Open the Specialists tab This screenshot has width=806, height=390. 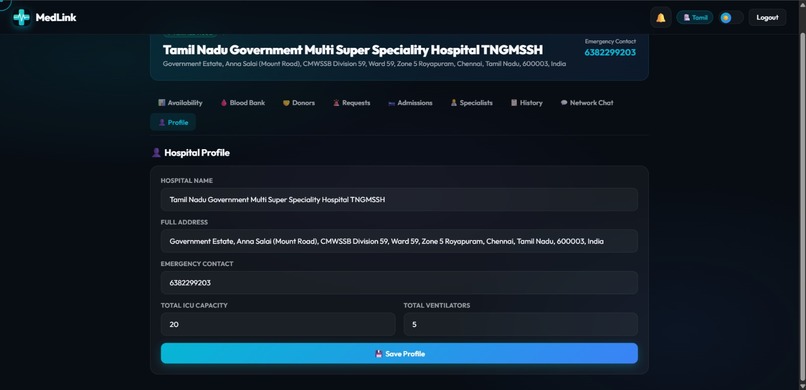pyautogui.click(x=471, y=103)
